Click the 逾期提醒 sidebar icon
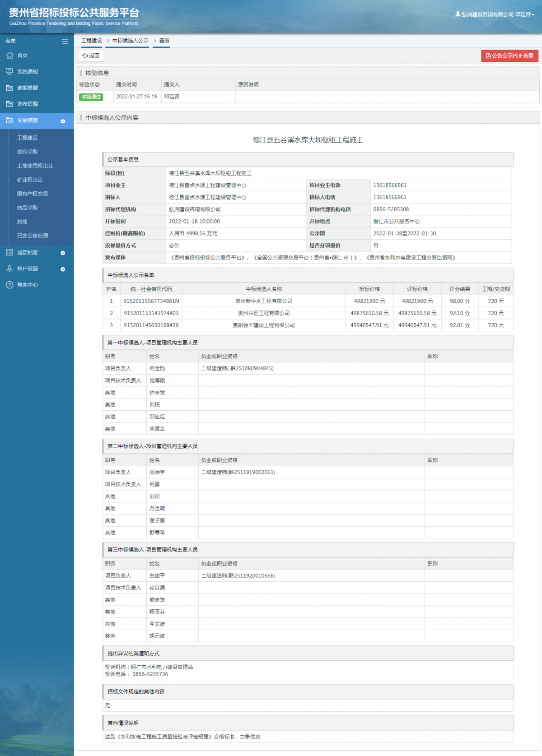Image resolution: width=542 pixels, height=756 pixels. (9, 88)
